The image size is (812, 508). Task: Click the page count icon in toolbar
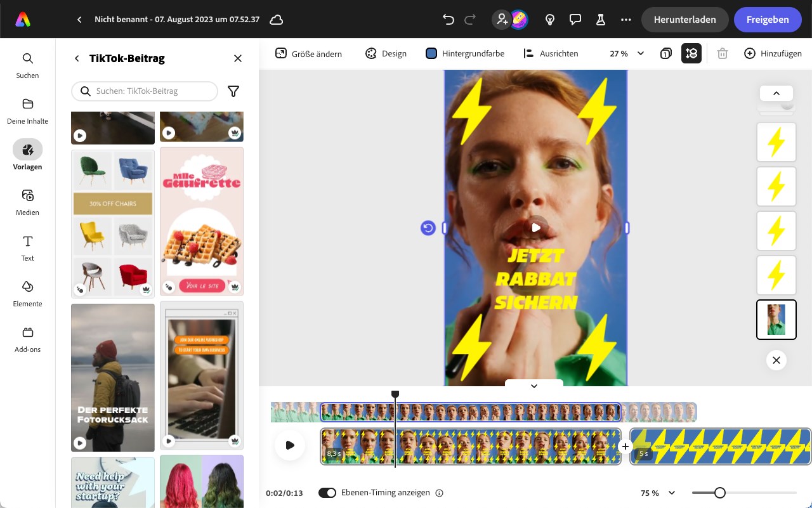[x=665, y=53]
